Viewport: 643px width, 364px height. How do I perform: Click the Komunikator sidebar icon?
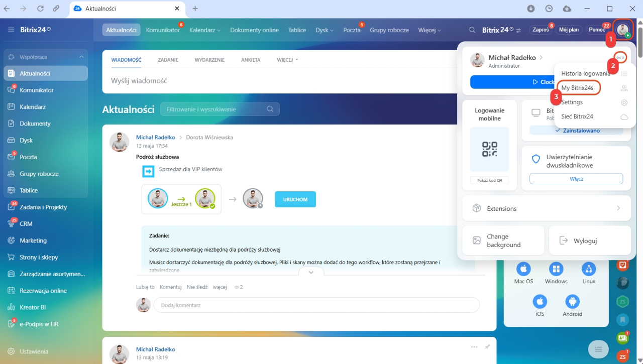[x=11, y=90]
